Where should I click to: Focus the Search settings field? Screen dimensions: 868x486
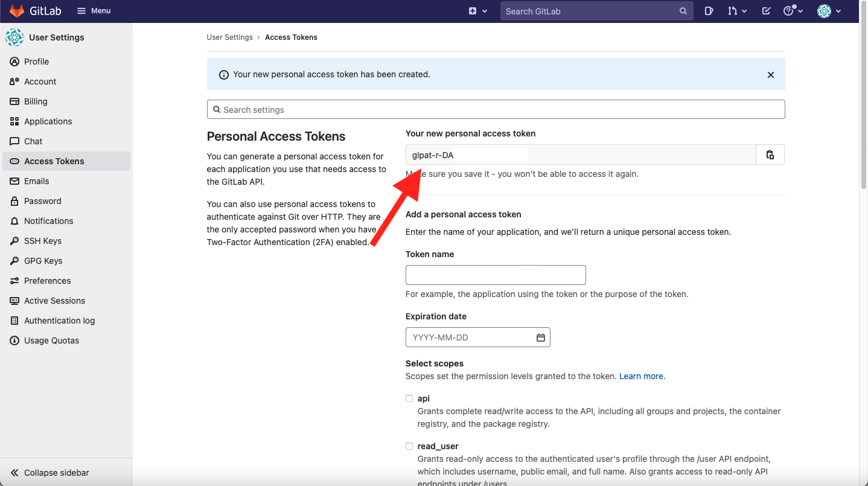coord(496,109)
